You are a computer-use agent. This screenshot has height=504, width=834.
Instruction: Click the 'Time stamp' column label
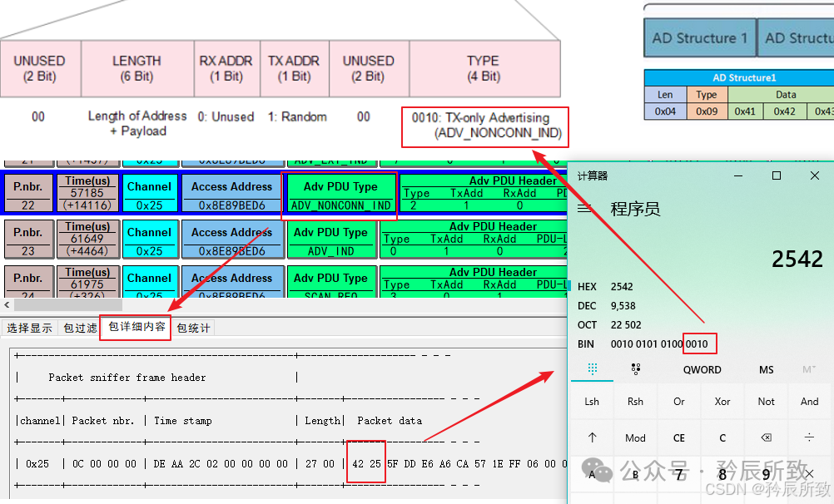pos(183,421)
